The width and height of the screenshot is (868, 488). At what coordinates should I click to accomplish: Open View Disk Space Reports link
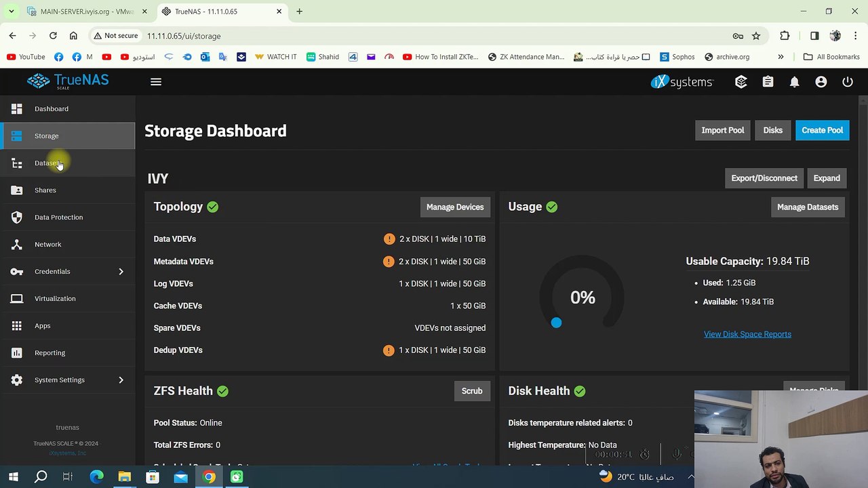[x=747, y=334]
